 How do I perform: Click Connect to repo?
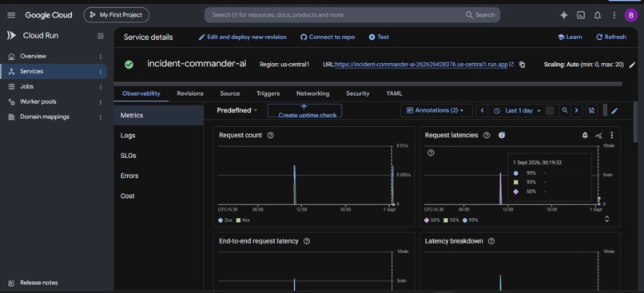point(328,37)
